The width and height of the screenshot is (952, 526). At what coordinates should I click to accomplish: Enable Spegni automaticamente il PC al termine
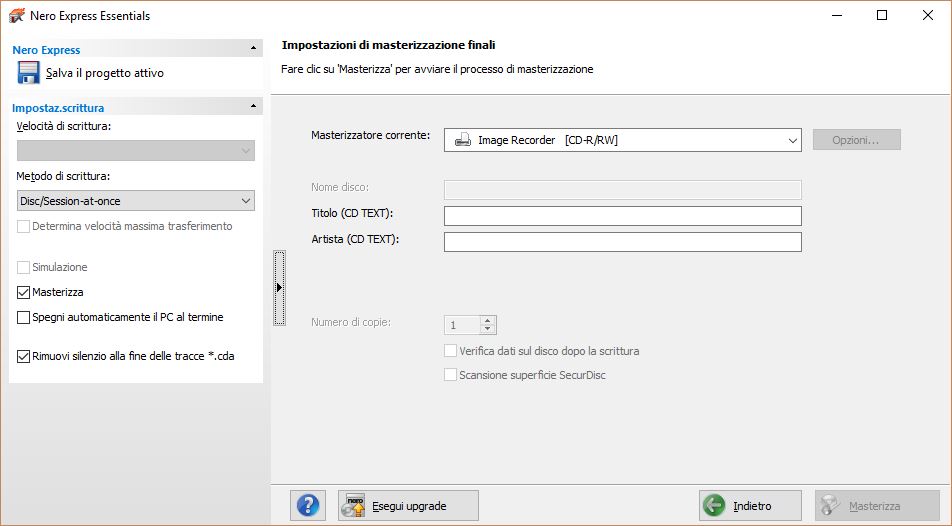coord(23,317)
